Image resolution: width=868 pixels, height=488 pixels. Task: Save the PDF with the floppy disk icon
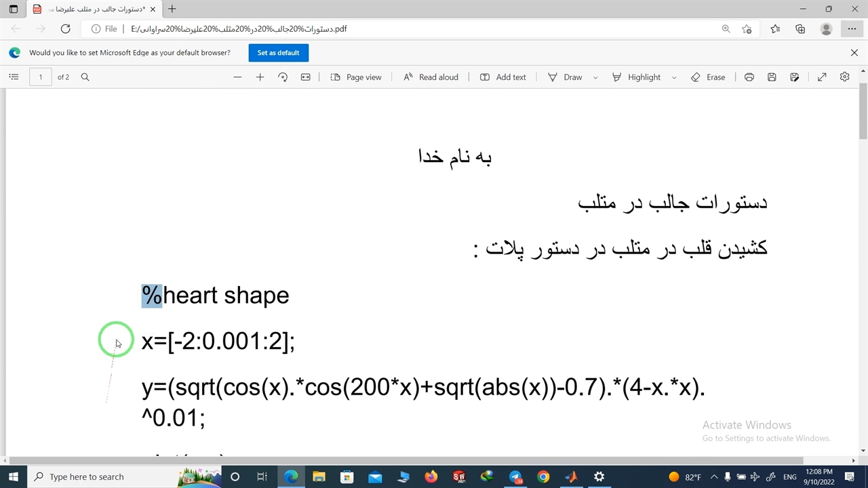[x=772, y=77]
